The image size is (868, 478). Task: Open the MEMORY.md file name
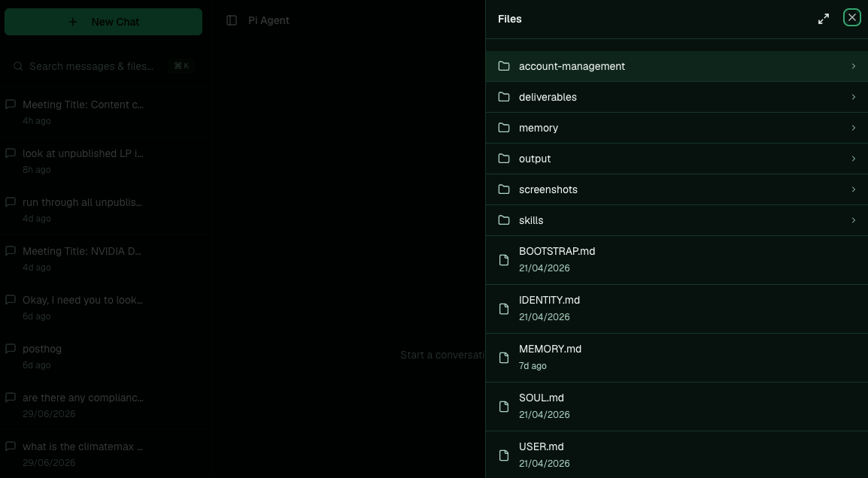tap(551, 349)
